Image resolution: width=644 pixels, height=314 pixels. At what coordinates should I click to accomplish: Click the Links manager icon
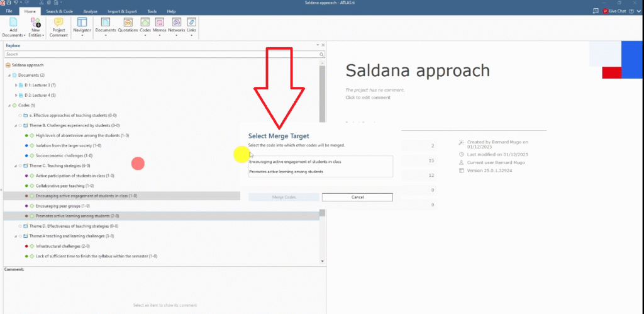click(x=192, y=23)
